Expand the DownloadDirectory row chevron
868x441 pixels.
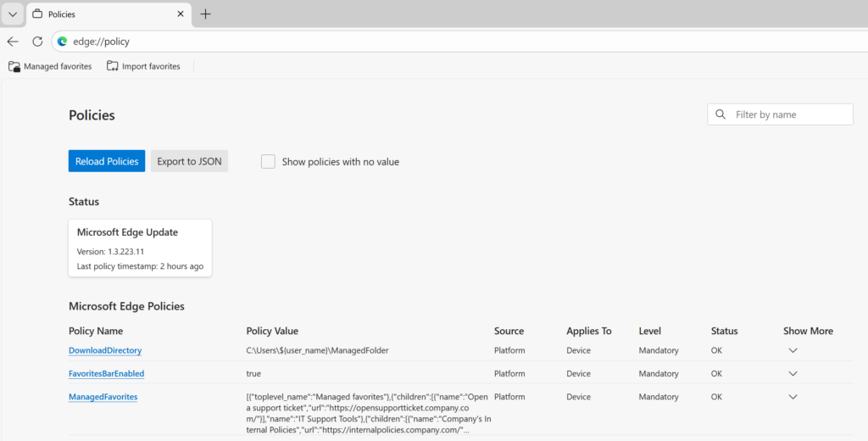[793, 350]
